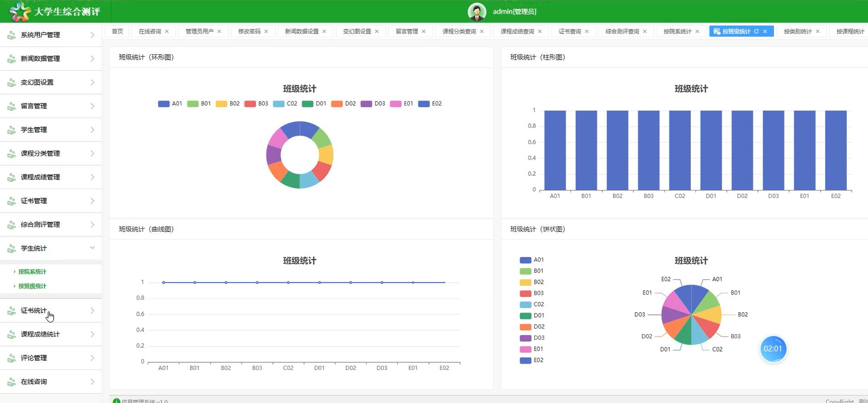
Task: Click the 系统用户管理 sidebar icon
Action: click(11, 35)
